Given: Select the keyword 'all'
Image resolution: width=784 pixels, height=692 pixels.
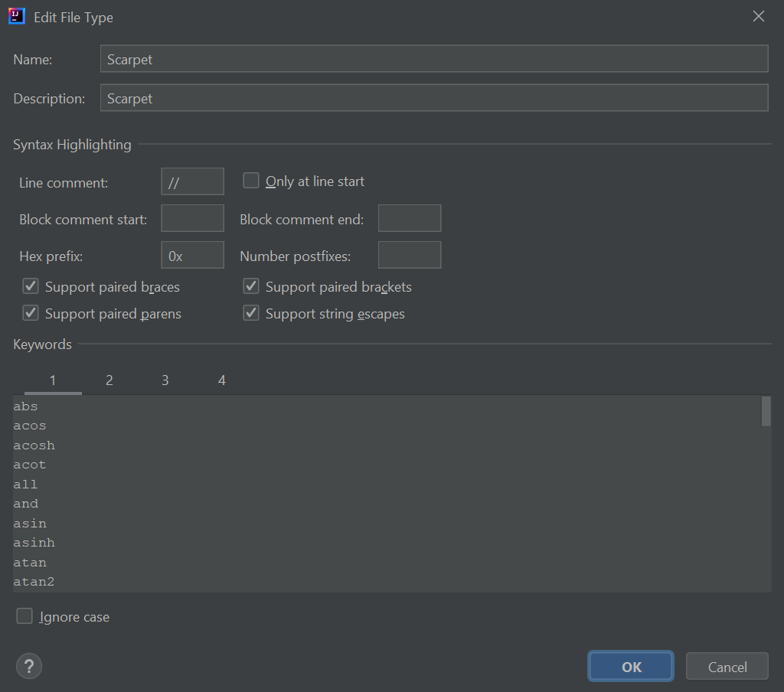Looking at the screenshot, I should [x=25, y=485].
